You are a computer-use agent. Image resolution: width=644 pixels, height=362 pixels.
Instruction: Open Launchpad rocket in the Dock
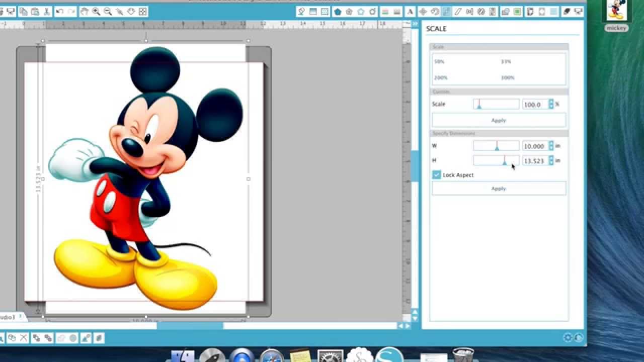point(212,355)
